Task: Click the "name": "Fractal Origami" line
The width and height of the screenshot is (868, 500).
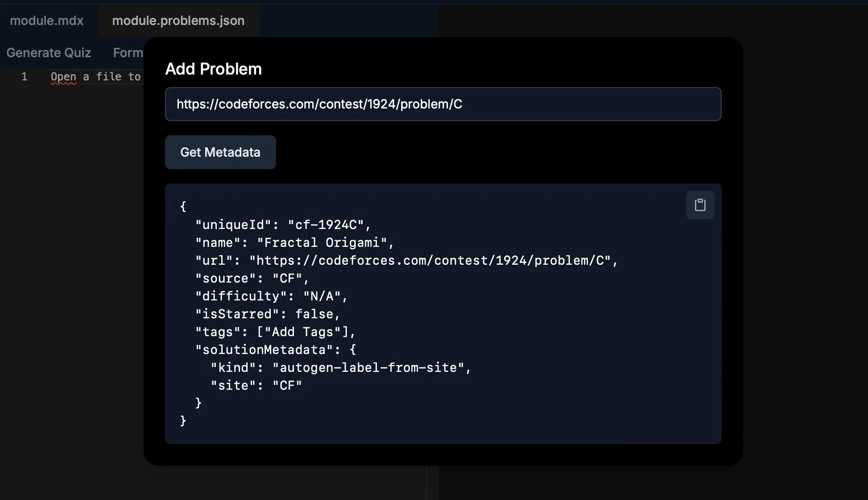Action: pyautogui.click(x=295, y=242)
